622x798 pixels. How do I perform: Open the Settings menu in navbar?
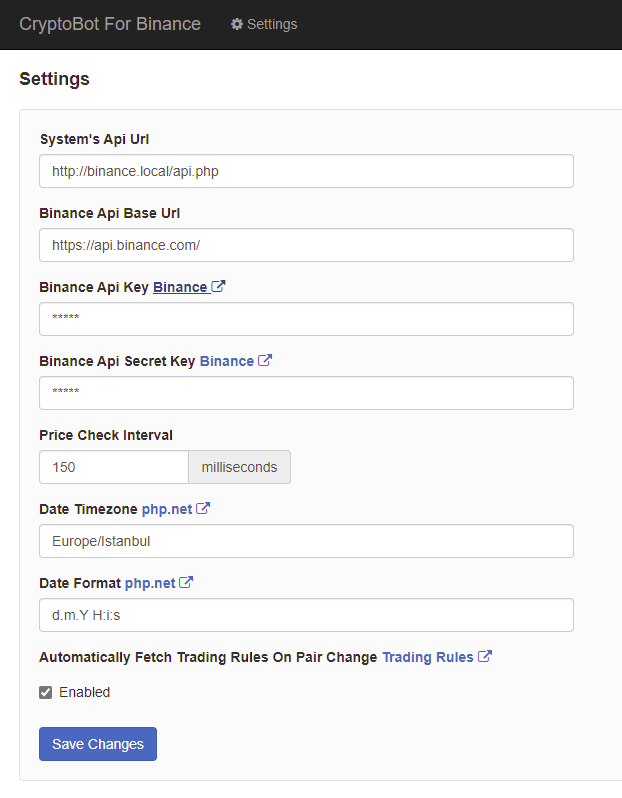264,24
